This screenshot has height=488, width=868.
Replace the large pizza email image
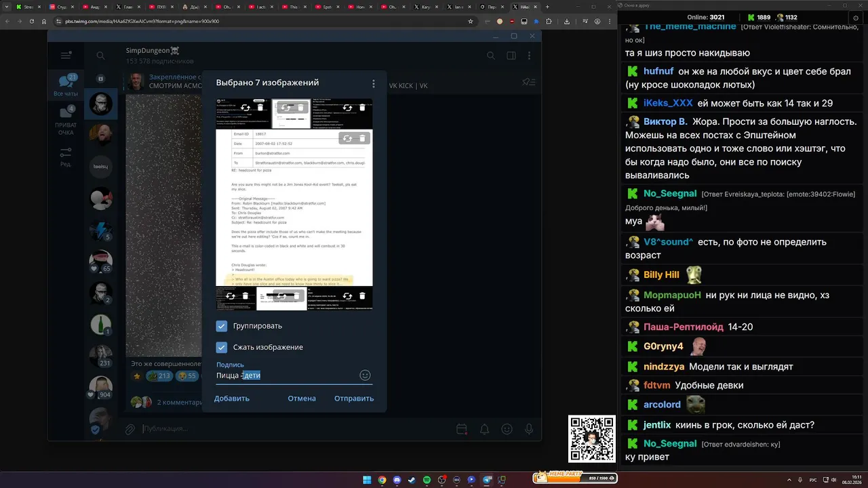(x=347, y=138)
